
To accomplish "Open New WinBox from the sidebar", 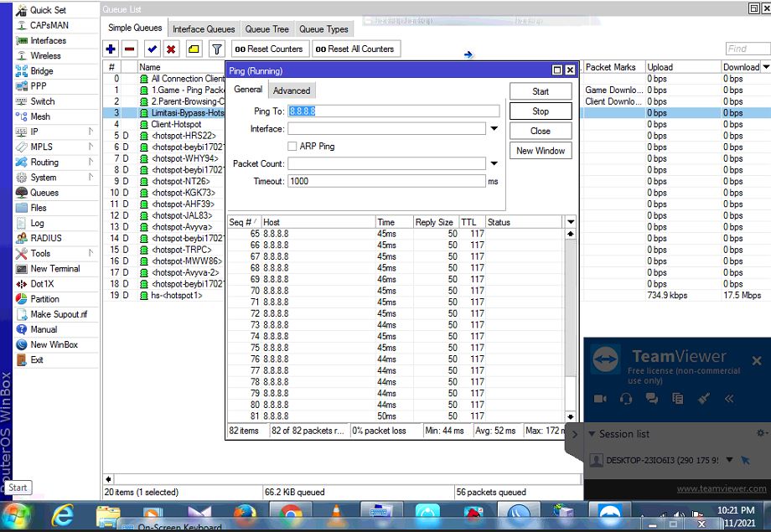I will coord(54,345).
